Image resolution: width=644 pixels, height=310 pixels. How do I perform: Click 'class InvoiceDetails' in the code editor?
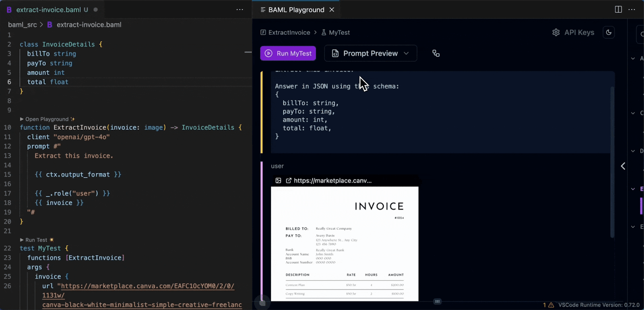click(57, 44)
